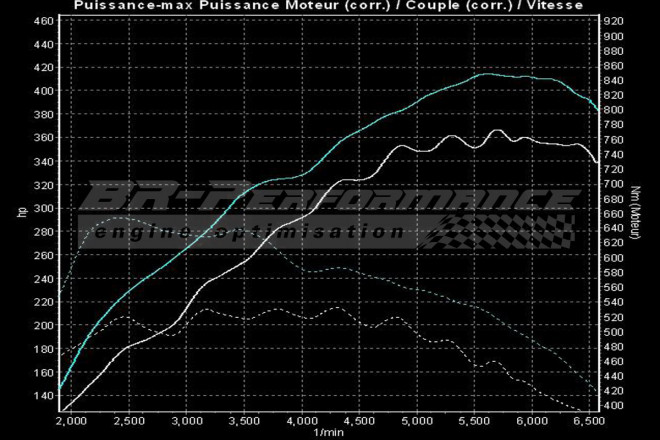This screenshot has width=660, height=440.
Task: Click the engine-optimisation watermark subtitle
Action: pos(250,232)
